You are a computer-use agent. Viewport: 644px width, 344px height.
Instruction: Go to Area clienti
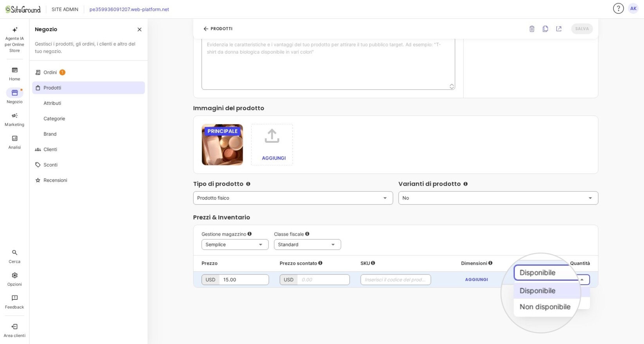14,330
